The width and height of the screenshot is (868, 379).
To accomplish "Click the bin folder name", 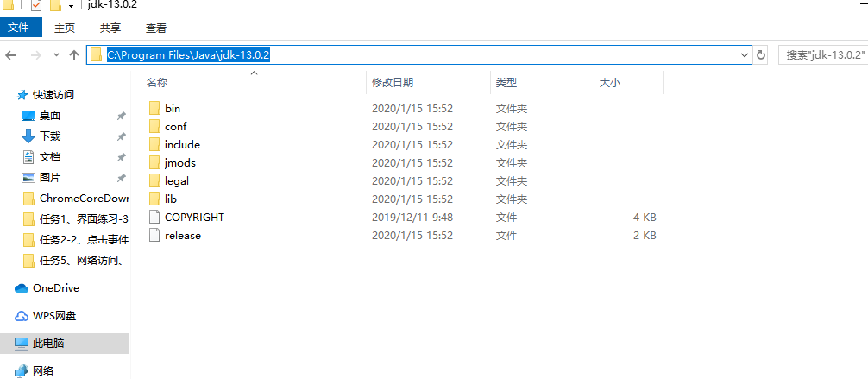I will click(173, 108).
